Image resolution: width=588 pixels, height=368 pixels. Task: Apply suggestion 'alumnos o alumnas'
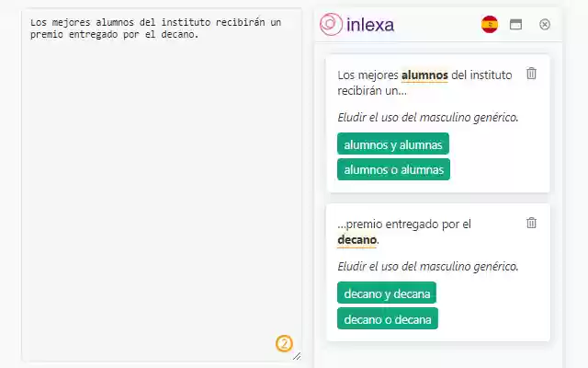(x=393, y=169)
